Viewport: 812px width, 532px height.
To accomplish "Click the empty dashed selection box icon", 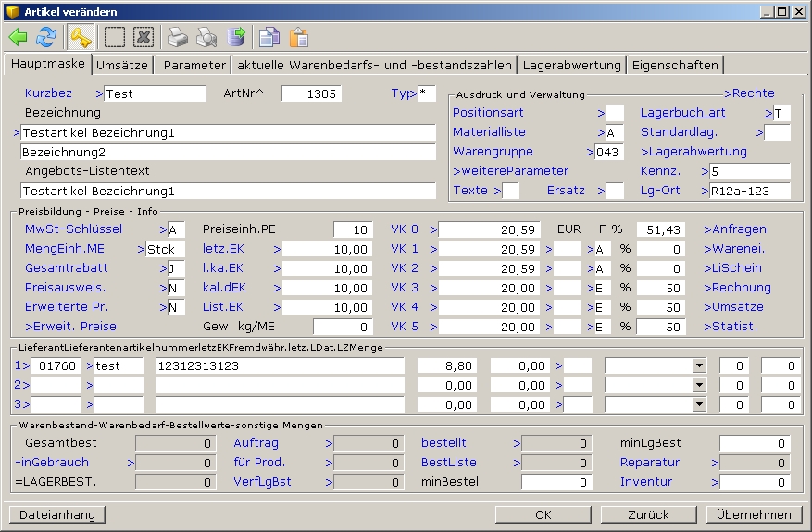I will click(x=115, y=37).
